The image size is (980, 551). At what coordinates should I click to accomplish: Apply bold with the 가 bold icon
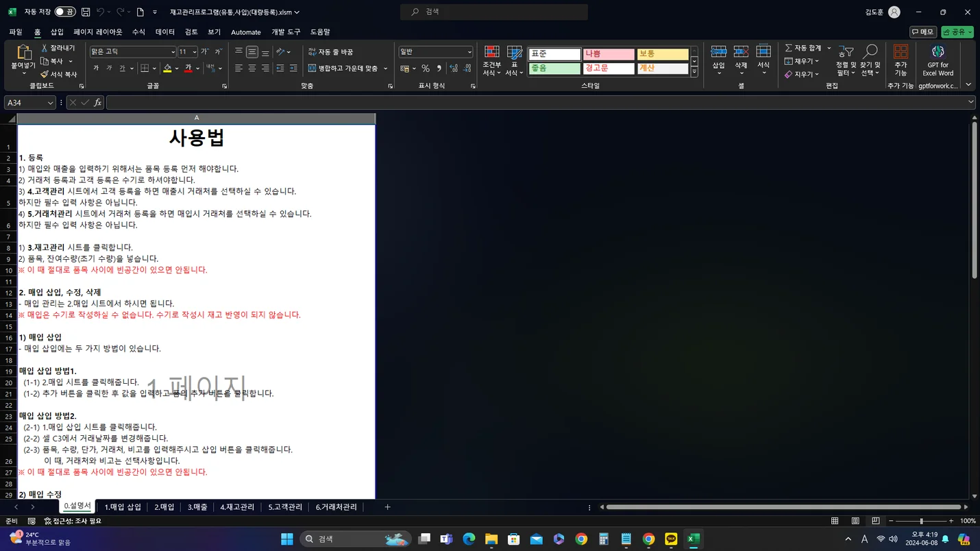[x=96, y=68]
